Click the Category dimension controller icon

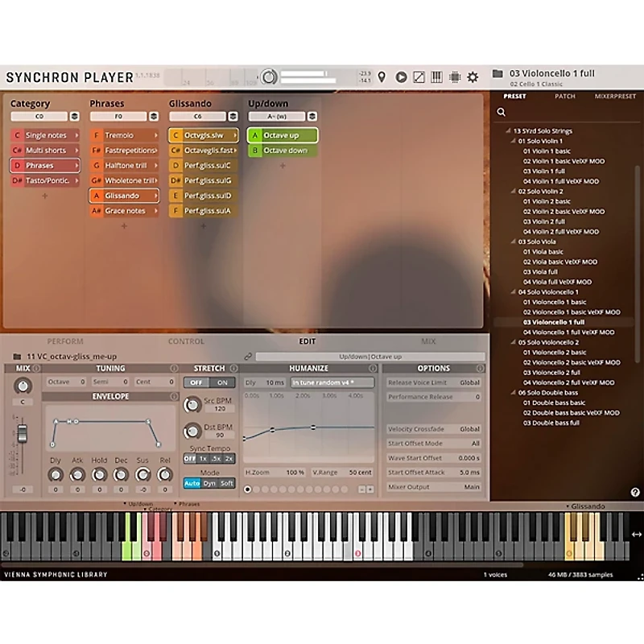[x=74, y=116]
